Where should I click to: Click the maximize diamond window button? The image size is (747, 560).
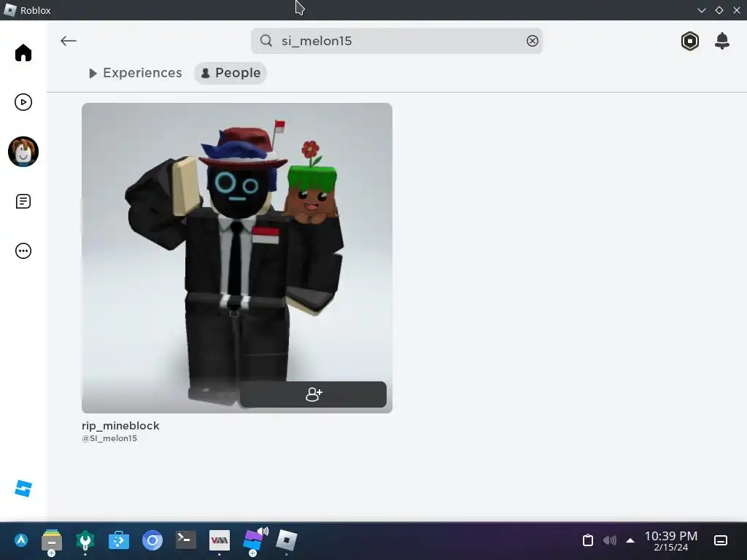click(x=719, y=10)
